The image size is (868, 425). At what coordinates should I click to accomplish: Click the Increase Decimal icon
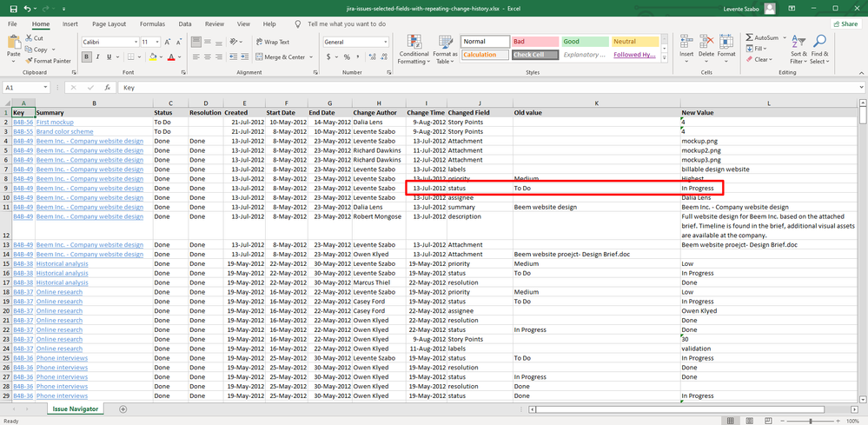(373, 57)
